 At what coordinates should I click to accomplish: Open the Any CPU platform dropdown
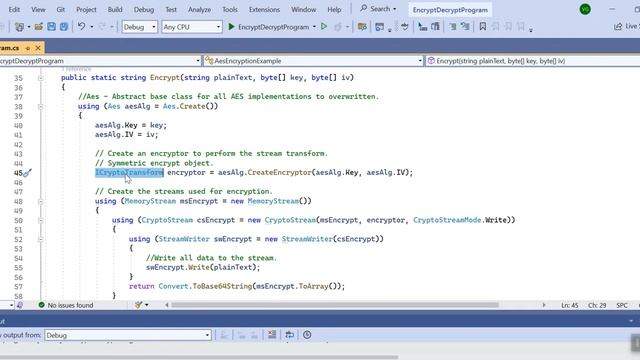(191, 27)
